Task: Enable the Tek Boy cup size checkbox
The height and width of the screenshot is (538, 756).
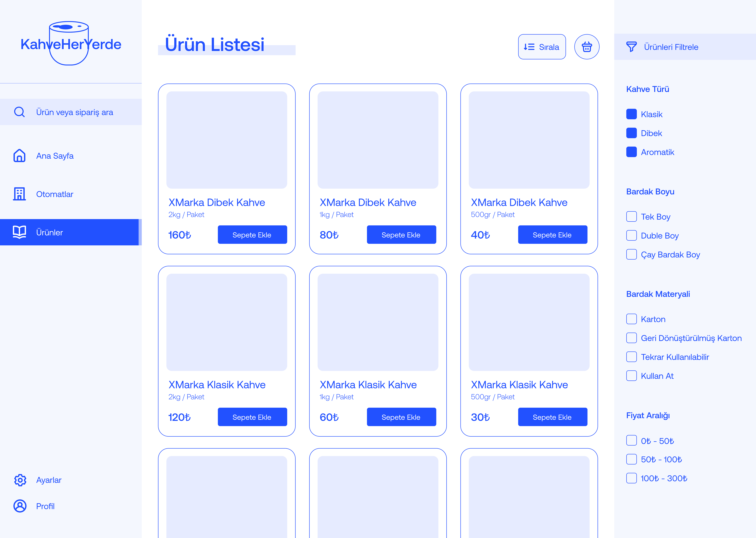Action: tap(631, 217)
